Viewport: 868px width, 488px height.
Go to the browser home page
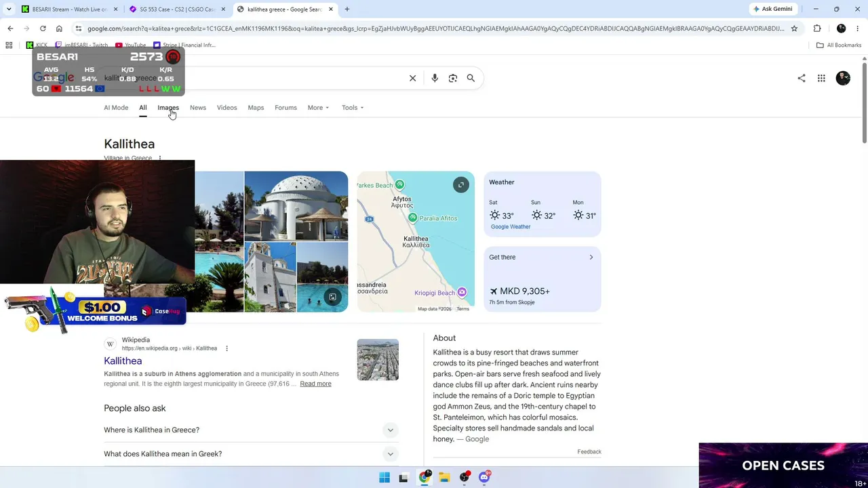tap(59, 28)
